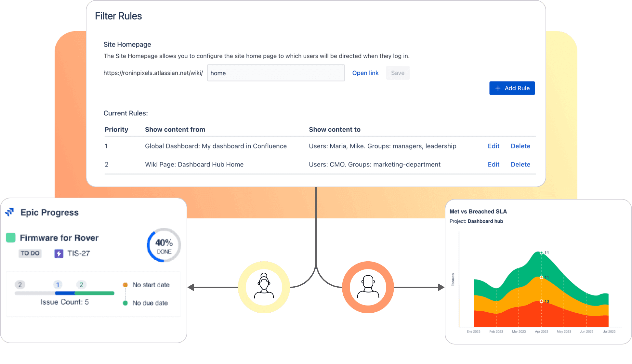Click the Filter Rules heading
632x364 pixels.
118,16
